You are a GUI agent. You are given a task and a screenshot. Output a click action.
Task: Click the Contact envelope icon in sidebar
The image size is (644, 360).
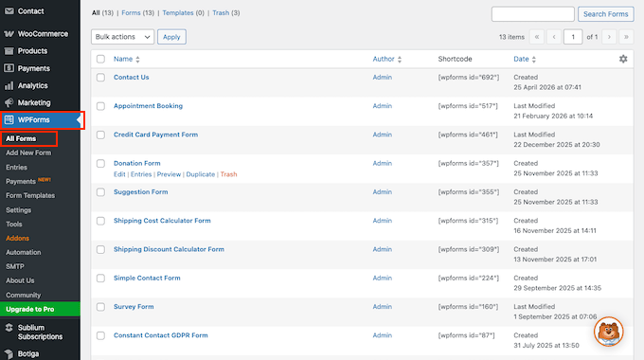click(x=9, y=11)
